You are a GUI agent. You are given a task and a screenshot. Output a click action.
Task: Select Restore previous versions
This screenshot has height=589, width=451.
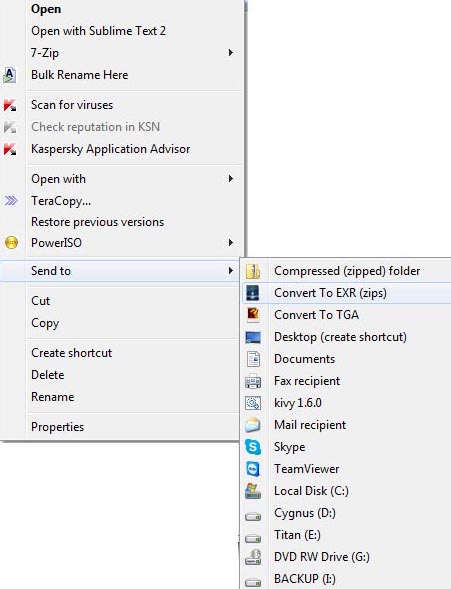point(98,222)
